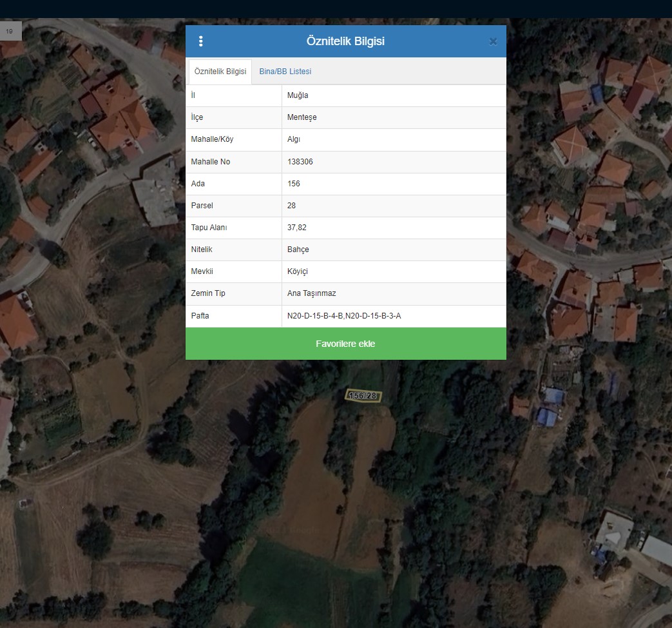Click the Ada value 156
Image resolution: width=672 pixels, height=628 pixels.
coord(294,184)
